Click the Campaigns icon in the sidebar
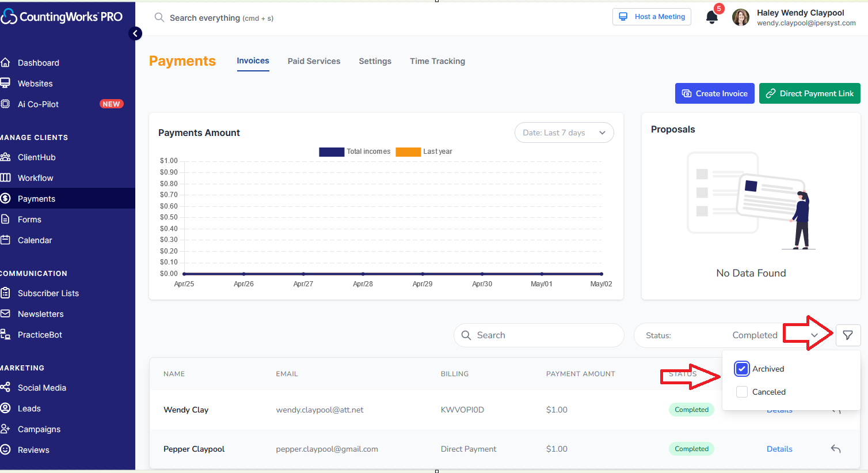Image resolution: width=868 pixels, height=473 pixels. tap(5, 429)
